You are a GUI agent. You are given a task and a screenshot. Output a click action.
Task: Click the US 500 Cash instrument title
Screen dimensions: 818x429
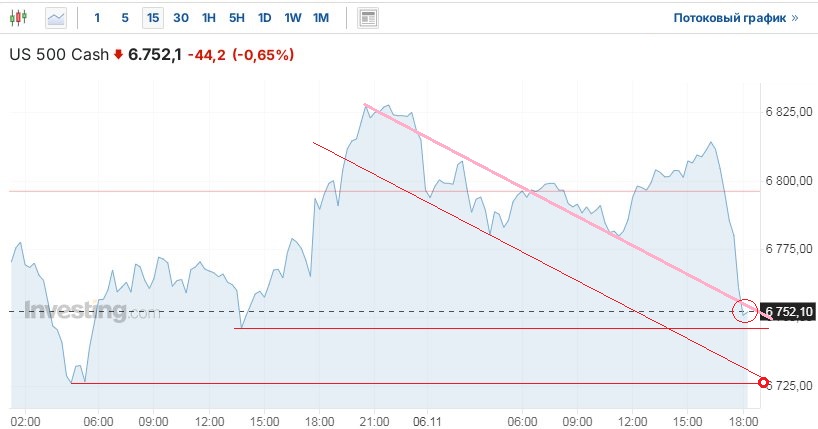click(x=59, y=55)
